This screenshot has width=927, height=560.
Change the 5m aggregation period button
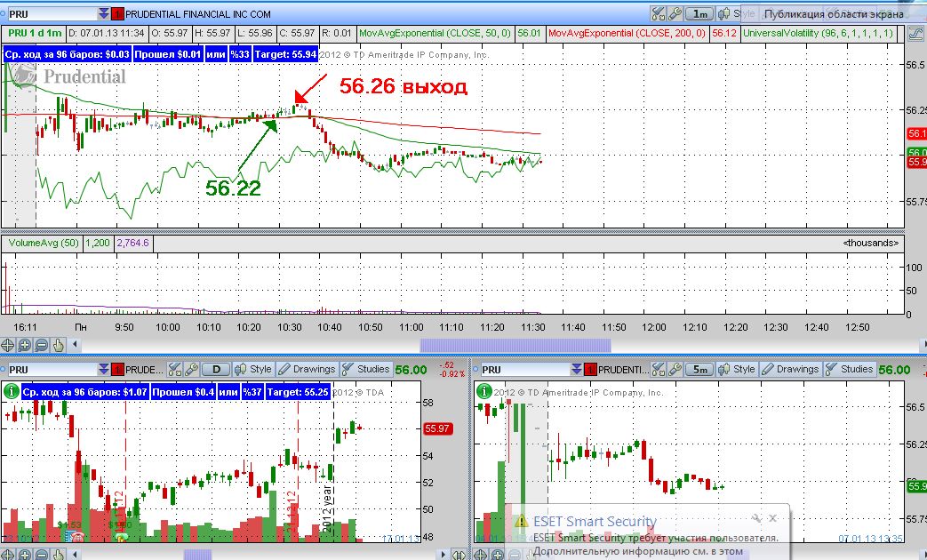pos(700,370)
